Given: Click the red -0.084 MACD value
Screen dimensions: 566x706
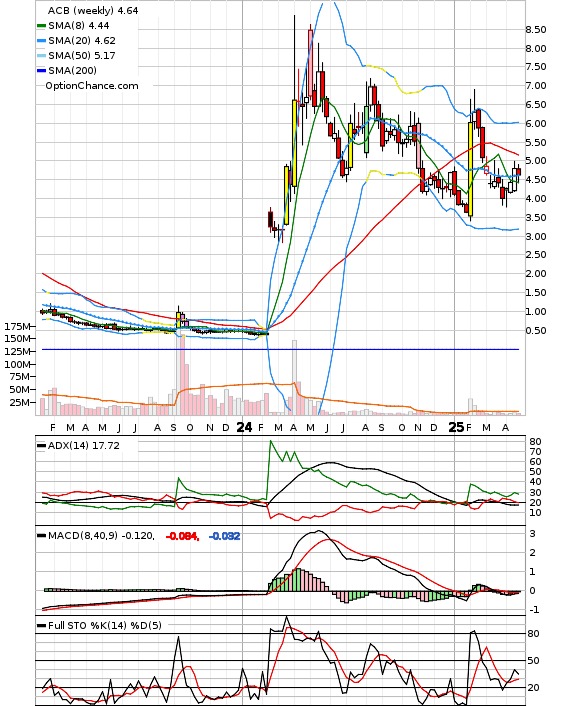Looking at the screenshot, I should (182, 536).
